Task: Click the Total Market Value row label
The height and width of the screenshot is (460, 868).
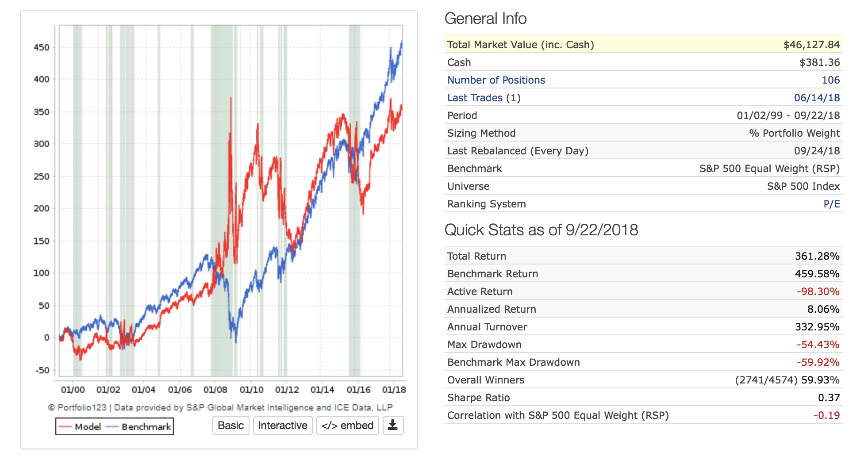Action: (520, 45)
